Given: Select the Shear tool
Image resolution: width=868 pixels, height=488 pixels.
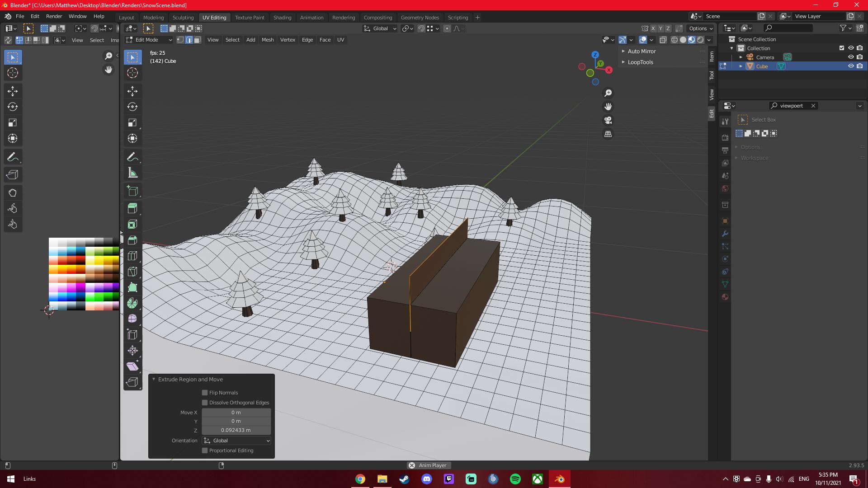Looking at the screenshot, I should pyautogui.click(x=132, y=366).
